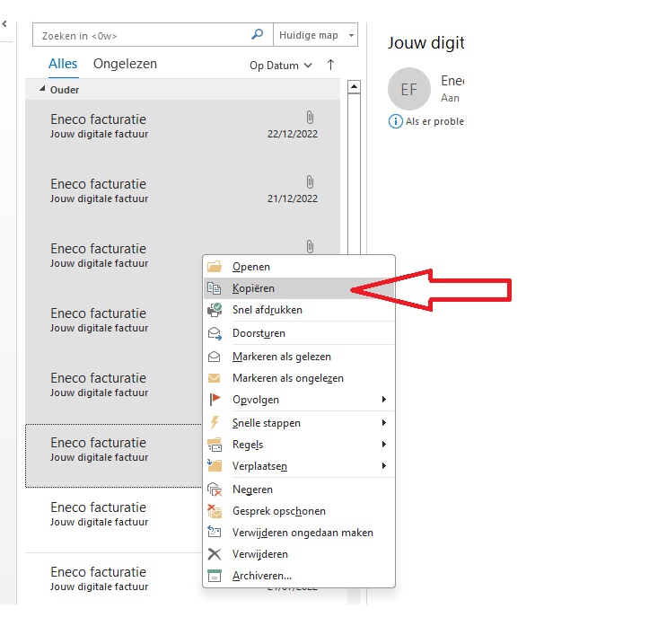Viewport: 649px width, 644px height.
Task: Switch to the Ongelezen tab
Action: [x=125, y=64]
